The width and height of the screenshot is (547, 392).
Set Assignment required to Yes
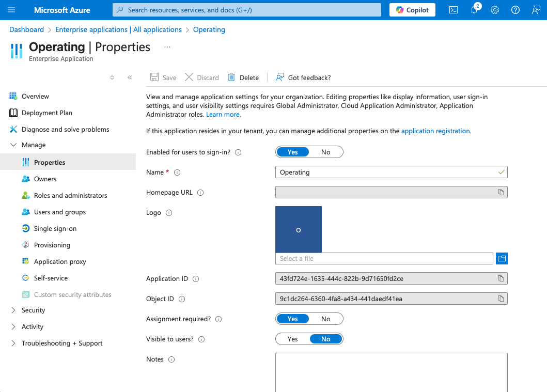[x=292, y=319]
